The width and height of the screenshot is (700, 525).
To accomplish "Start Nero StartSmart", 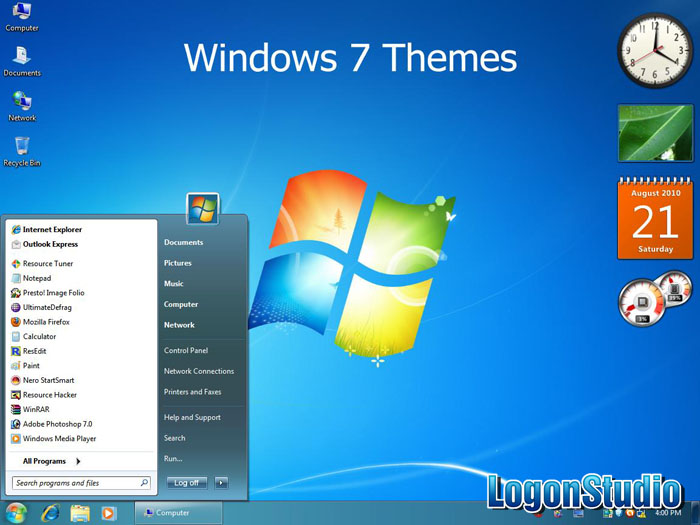I will click(42, 380).
